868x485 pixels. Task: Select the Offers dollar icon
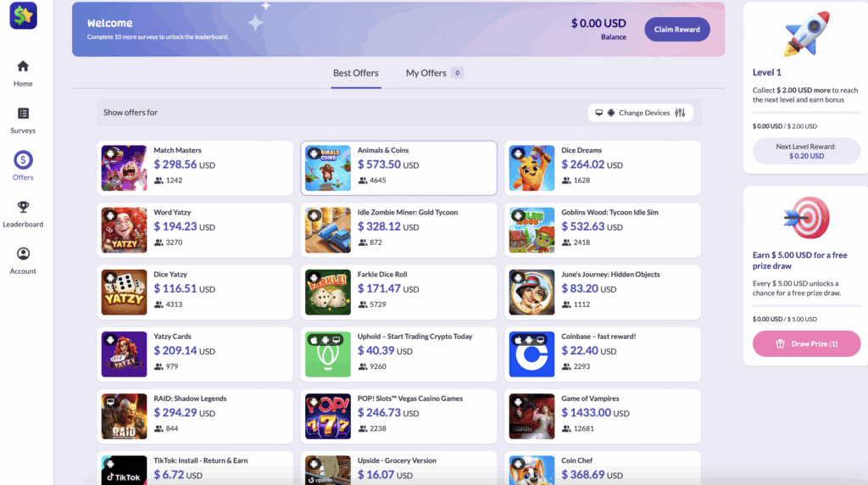click(x=23, y=159)
